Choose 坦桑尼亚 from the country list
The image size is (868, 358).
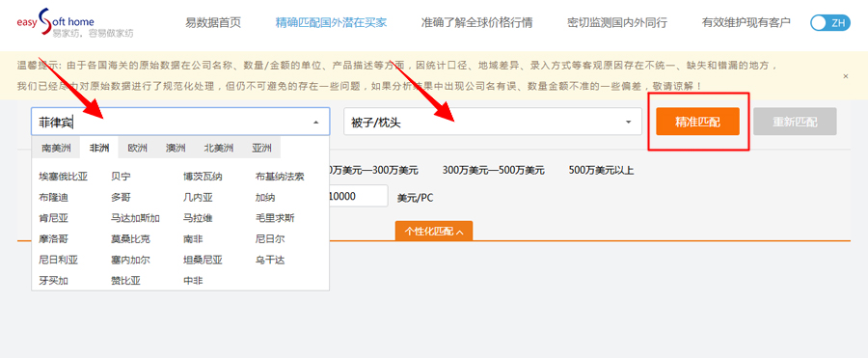tap(203, 260)
